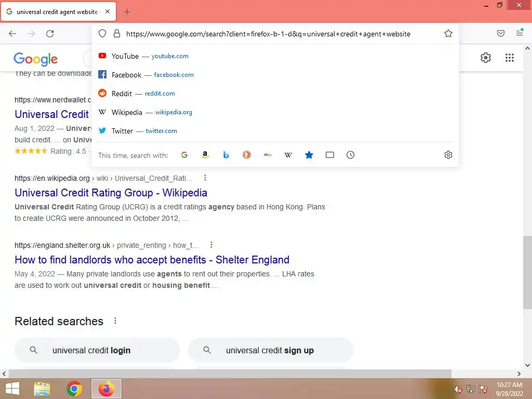
Task: Choose the Reddit suggestion
Action: pyautogui.click(x=275, y=94)
